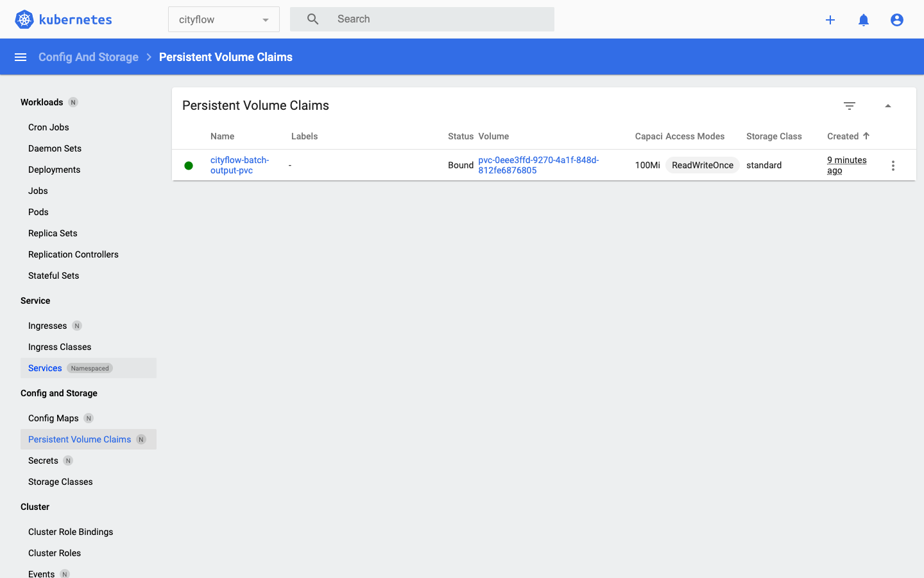This screenshot has height=578, width=924.
Task: Navigate to Jobs in sidebar
Action: tap(38, 191)
